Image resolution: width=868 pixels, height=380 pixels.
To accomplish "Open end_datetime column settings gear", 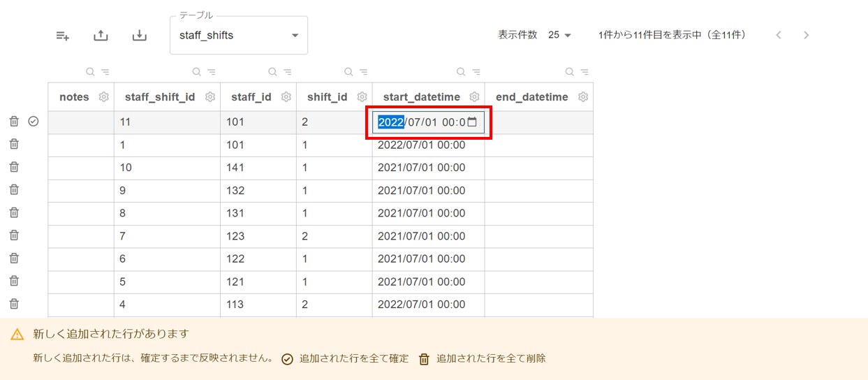I will coord(583,97).
